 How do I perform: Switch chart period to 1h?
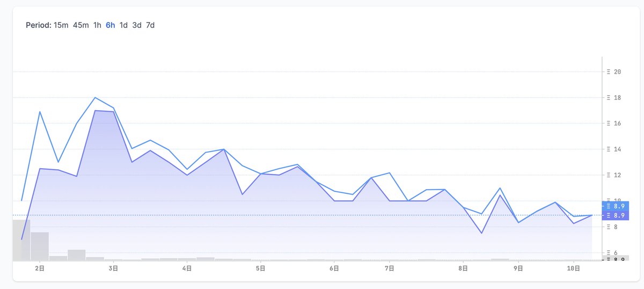[97, 25]
